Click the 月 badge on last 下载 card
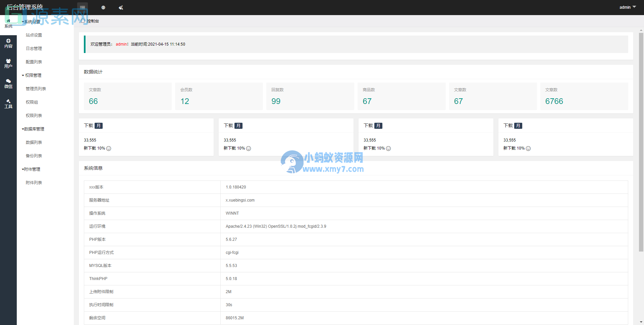Viewport: 644px width, 325px height. [518, 125]
